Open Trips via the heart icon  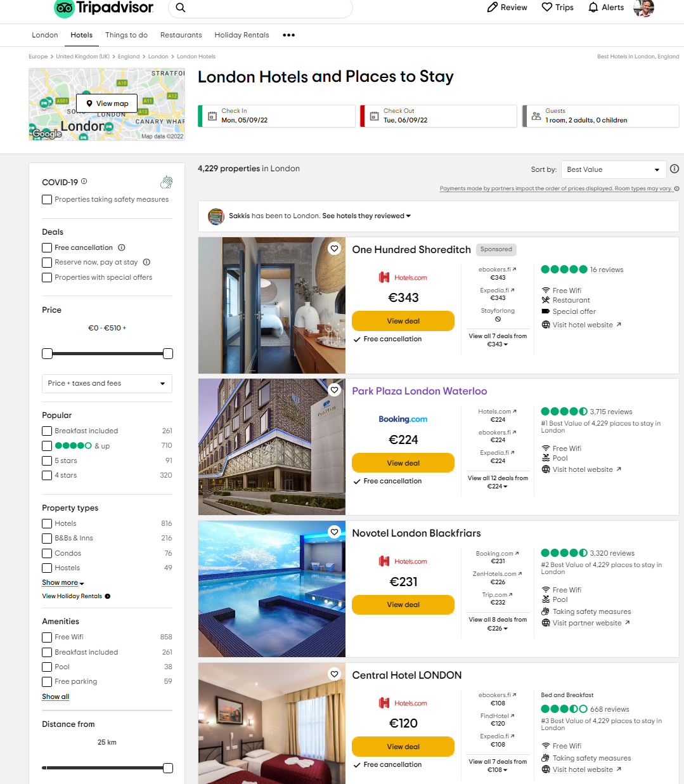[x=547, y=7]
